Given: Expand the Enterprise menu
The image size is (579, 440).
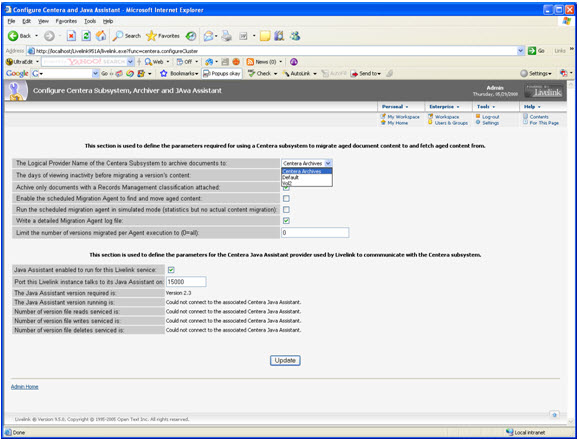Looking at the screenshot, I should pos(444,107).
